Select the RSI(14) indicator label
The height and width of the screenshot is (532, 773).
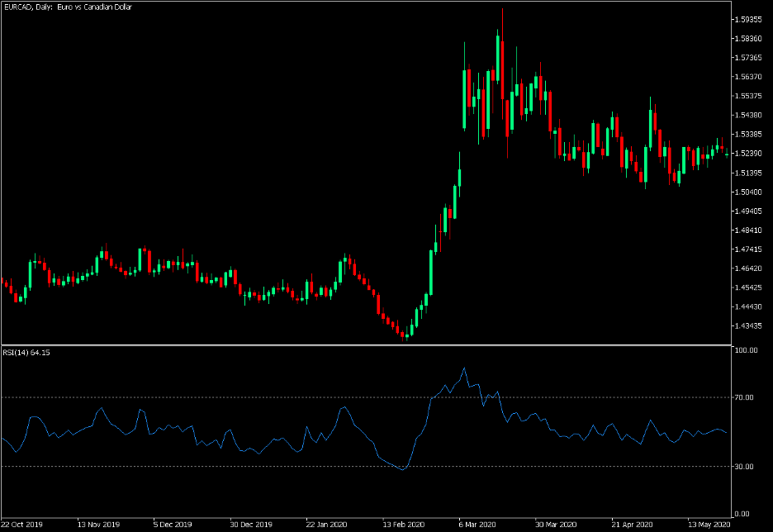coord(27,353)
